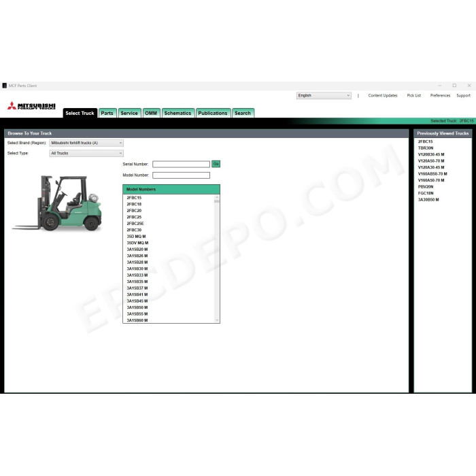Select model 35D MQ M
476x476 pixels.
click(x=136, y=236)
